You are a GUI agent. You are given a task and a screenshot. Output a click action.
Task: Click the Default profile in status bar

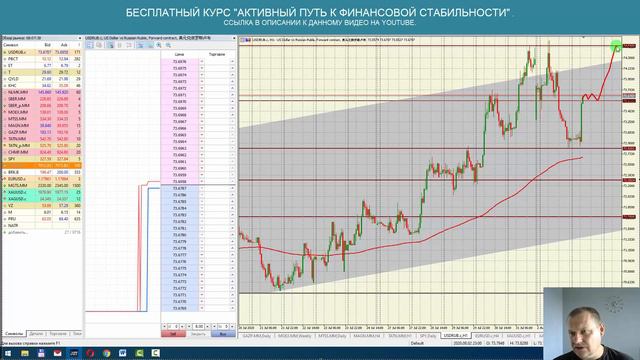click(417, 343)
